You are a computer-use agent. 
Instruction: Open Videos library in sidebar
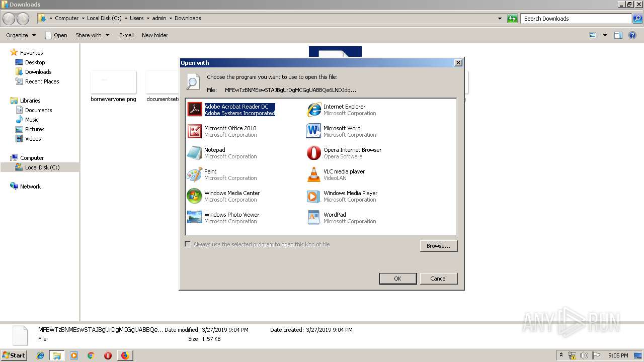pyautogui.click(x=33, y=139)
